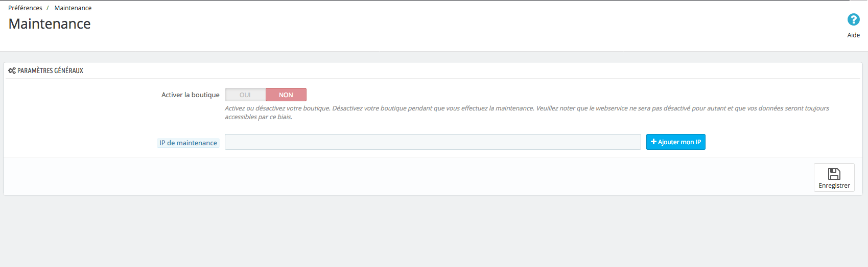Click the gears icon beside Paramètres généraux
Screen dimensions: 868x267
click(12, 71)
